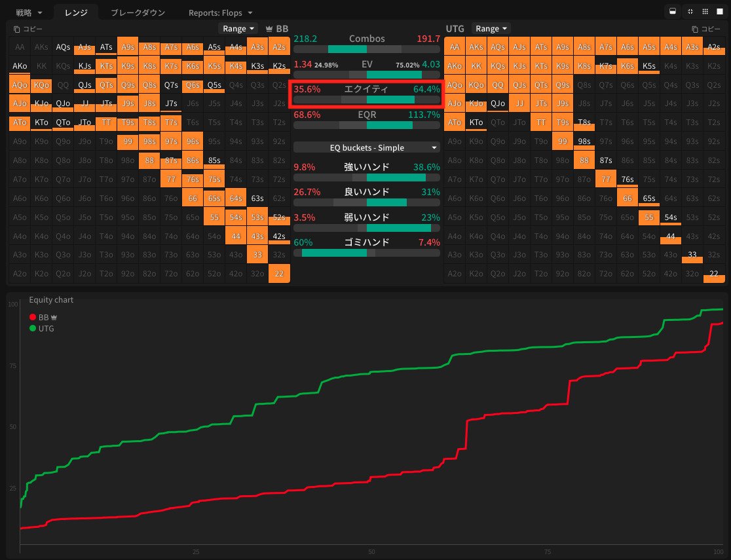The height and width of the screenshot is (560, 731).
Task: Open the Reports: Flops dropdown
Action: pyautogui.click(x=220, y=12)
